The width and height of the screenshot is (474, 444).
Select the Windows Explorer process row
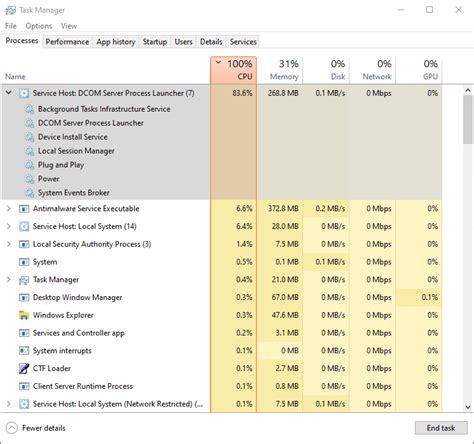pos(222,315)
